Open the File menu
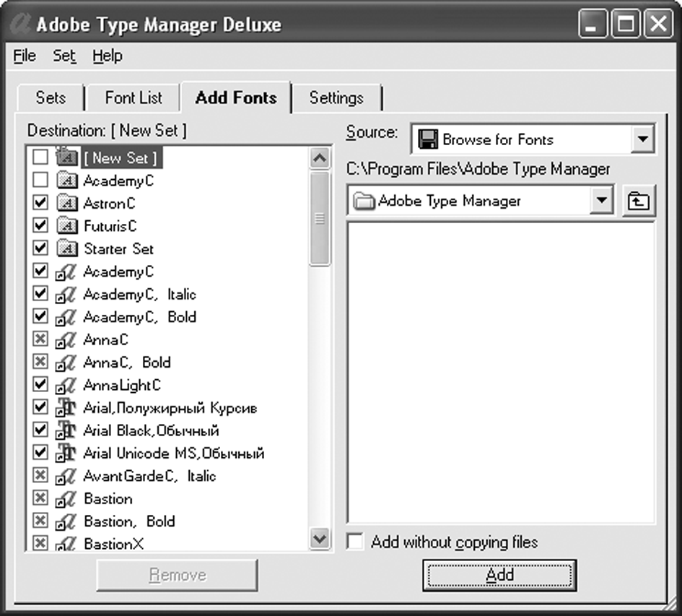The image size is (682, 616). tap(25, 56)
